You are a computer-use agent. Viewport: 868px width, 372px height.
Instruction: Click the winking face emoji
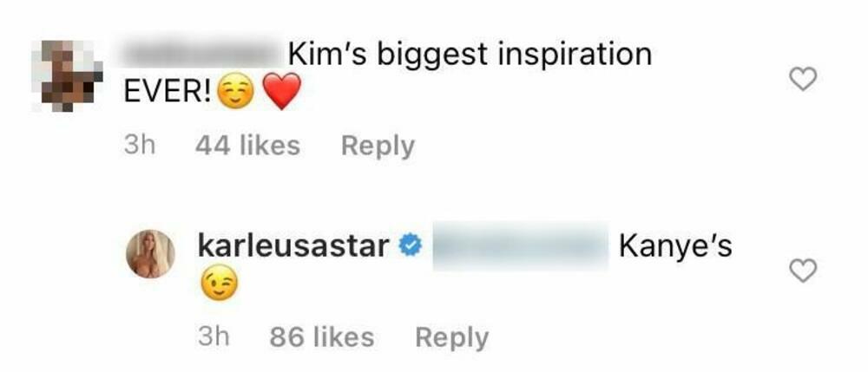point(220,284)
